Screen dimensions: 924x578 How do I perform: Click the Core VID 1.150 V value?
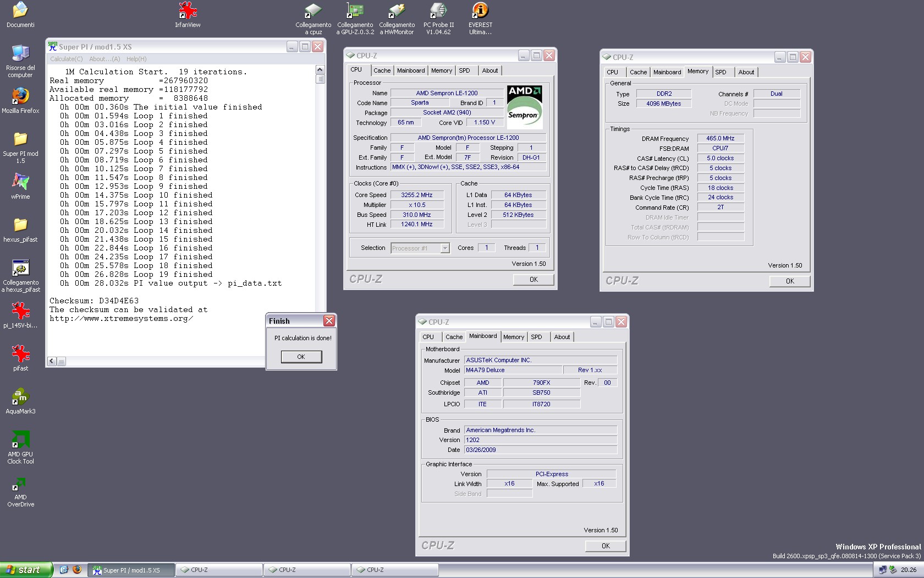pos(484,122)
